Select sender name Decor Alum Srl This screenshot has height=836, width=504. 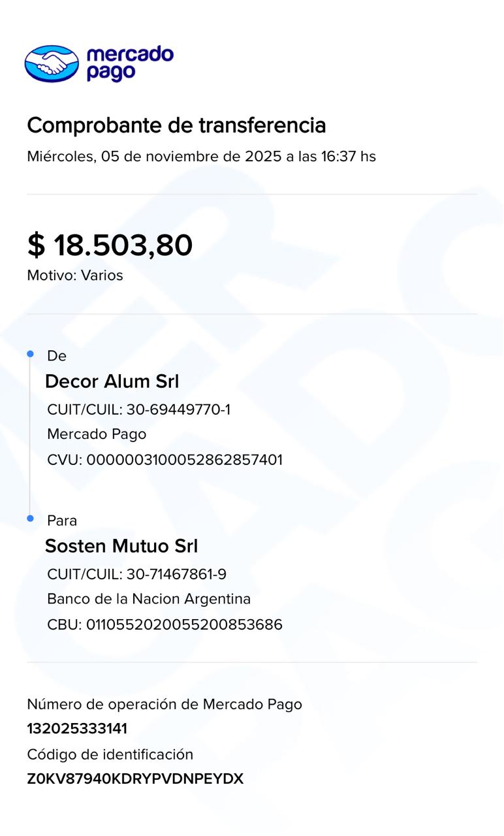112,381
